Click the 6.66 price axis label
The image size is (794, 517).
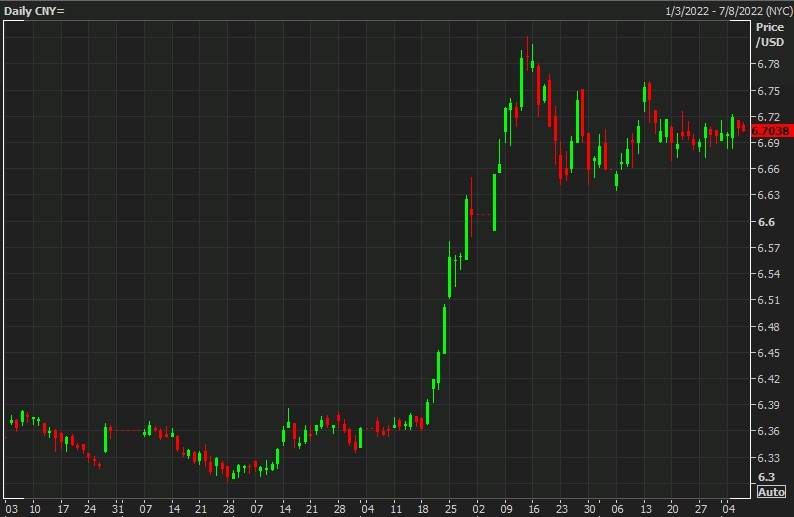pyautogui.click(x=768, y=169)
